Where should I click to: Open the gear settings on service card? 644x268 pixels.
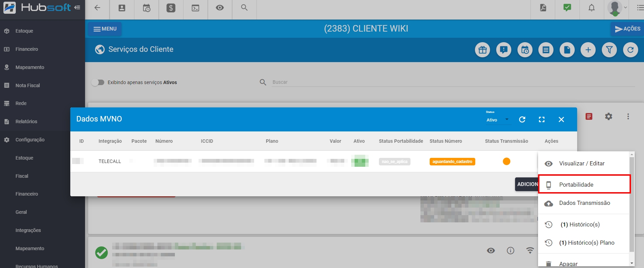(x=609, y=116)
